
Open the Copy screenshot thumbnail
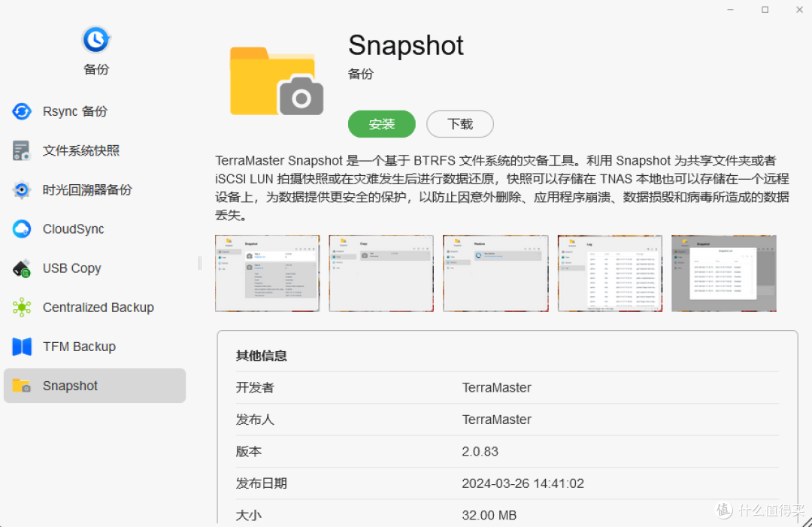point(381,274)
